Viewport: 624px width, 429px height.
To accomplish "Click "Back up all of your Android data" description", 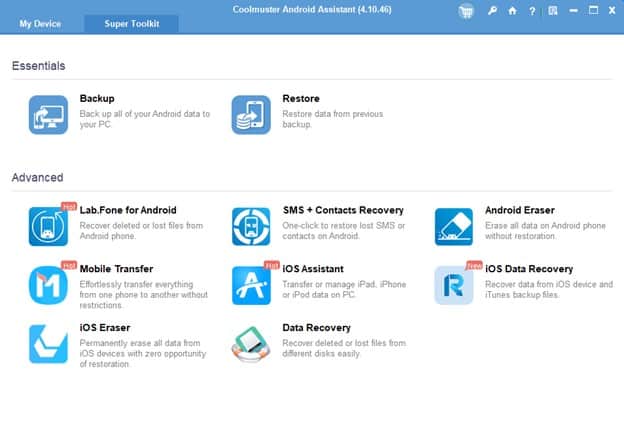I will [x=144, y=119].
